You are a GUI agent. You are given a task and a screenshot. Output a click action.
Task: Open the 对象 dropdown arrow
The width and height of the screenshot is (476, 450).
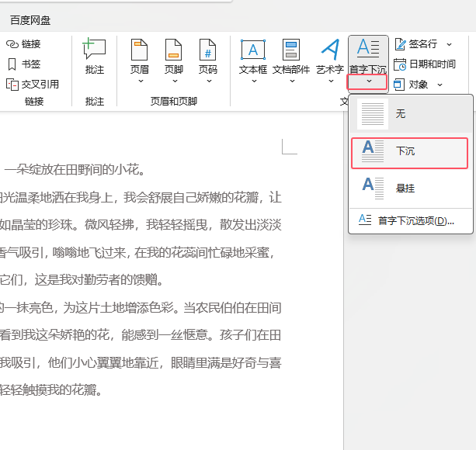click(440, 85)
